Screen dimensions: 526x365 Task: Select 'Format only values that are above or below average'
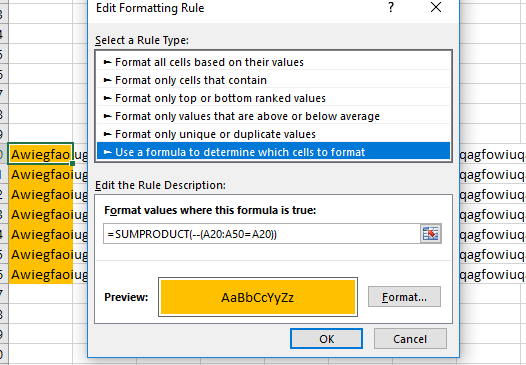coord(273,116)
